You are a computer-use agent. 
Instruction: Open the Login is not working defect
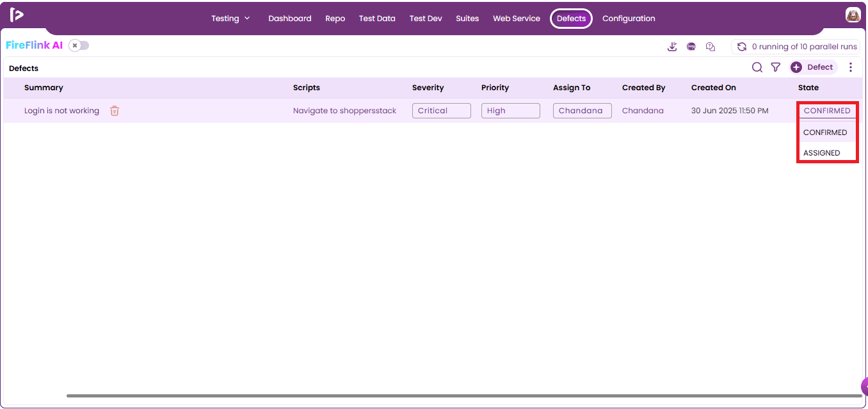[x=61, y=111]
